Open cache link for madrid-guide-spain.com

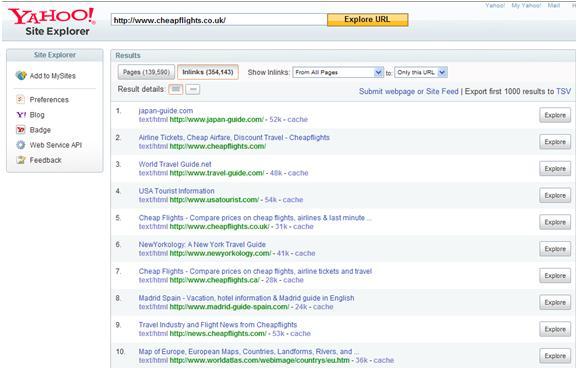click(x=323, y=307)
